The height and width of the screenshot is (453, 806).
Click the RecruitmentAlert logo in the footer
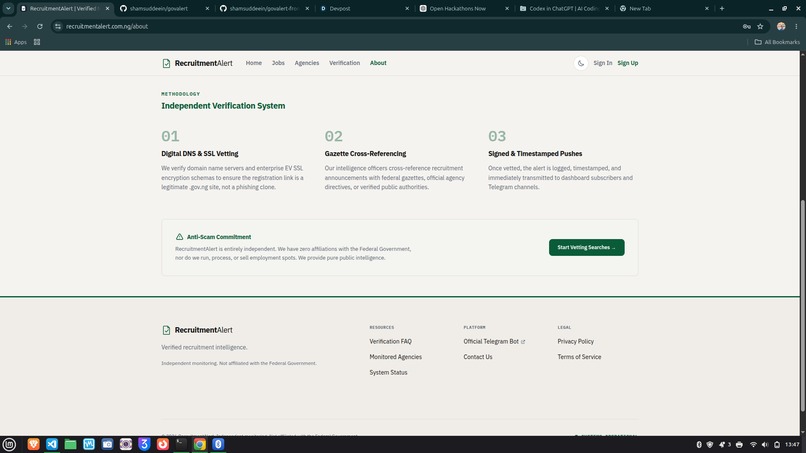[197, 330]
